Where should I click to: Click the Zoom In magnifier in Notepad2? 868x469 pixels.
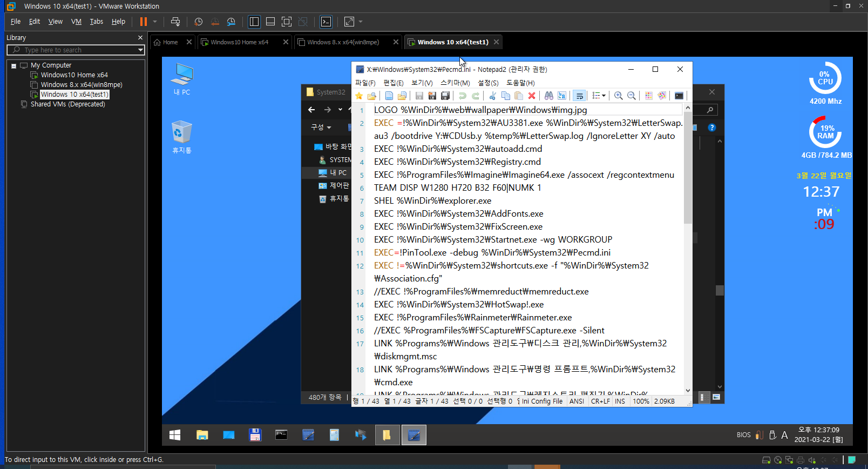pyautogui.click(x=619, y=96)
